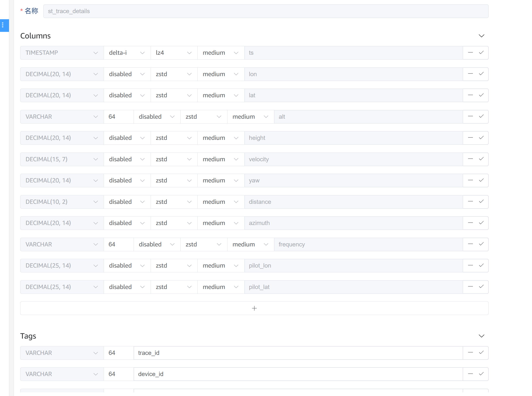Viewport: 532px width, 396px height.
Task: Collapse the Columns section
Action: (x=481, y=36)
